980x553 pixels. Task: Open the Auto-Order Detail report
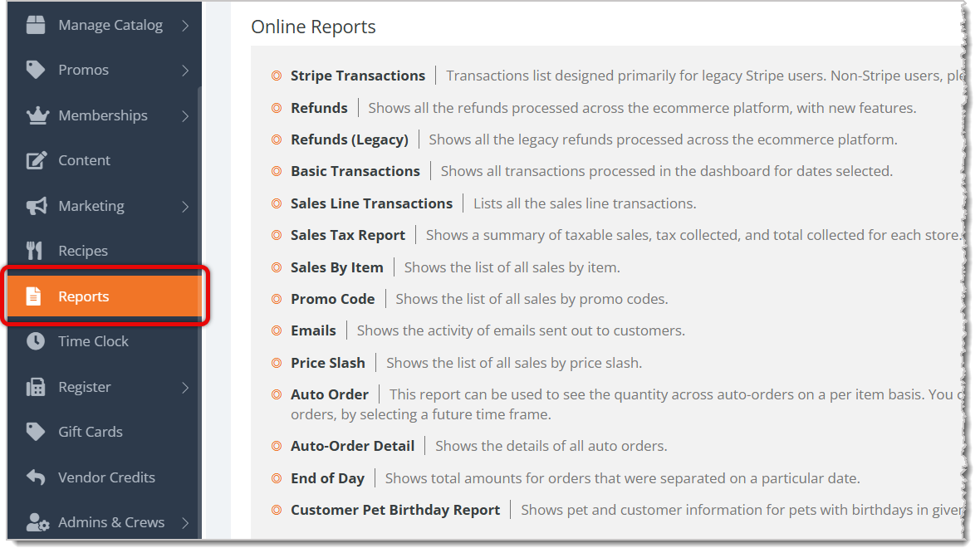coord(352,446)
